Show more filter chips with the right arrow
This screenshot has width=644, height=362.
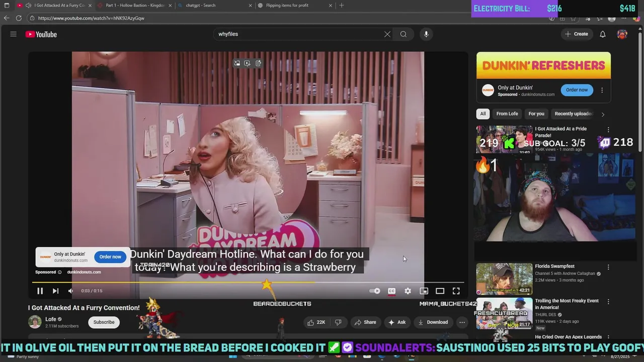603,114
